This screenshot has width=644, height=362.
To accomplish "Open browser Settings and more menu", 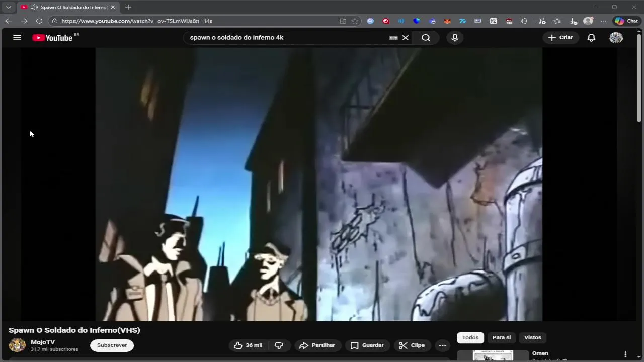I will coord(603,21).
